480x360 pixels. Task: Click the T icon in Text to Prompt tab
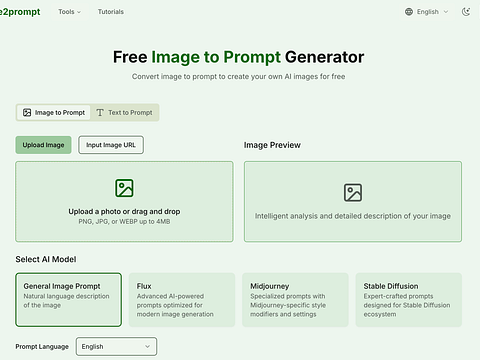(x=100, y=113)
